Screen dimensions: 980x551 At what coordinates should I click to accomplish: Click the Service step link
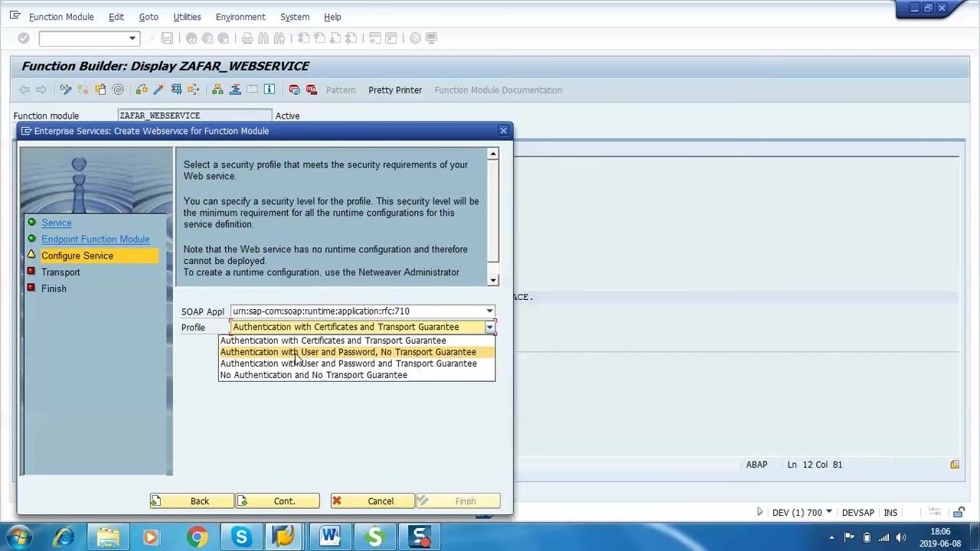coord(57,223)
